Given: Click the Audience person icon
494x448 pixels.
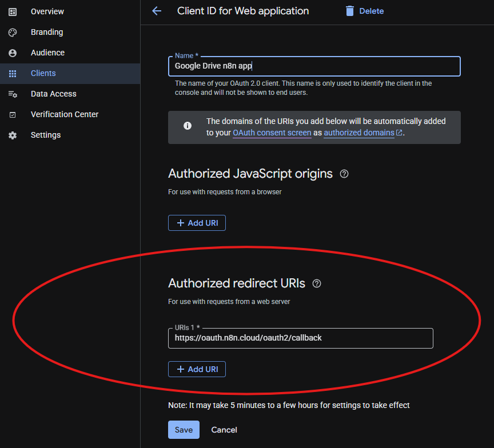Looking at the screenshot, I should click(13, 53).
